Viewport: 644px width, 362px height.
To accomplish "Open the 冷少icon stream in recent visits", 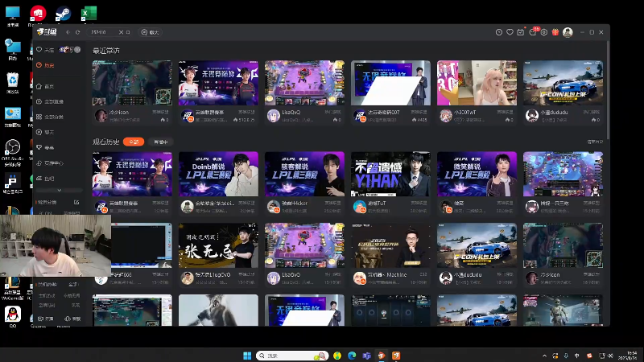I will click(x=132, y=83).
